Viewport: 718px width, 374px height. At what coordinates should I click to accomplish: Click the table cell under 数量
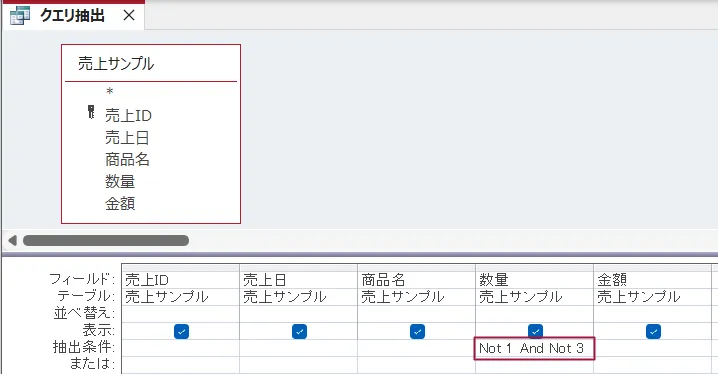coord(535,297)
